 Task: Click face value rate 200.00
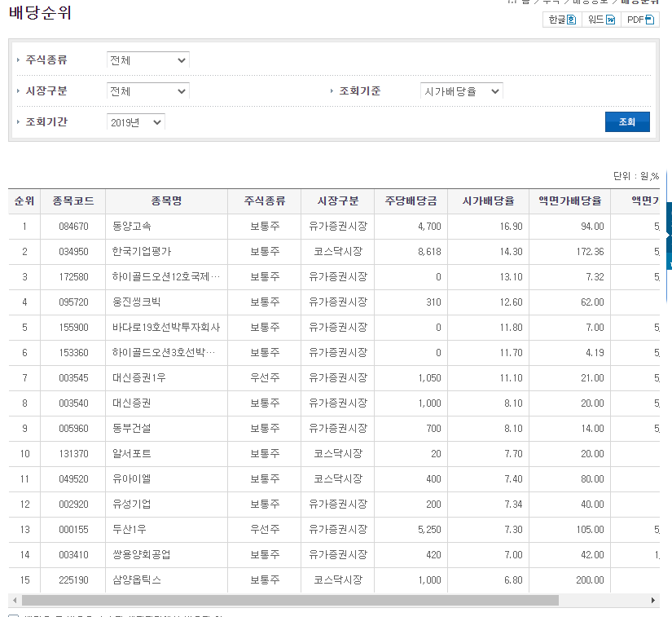591,580
